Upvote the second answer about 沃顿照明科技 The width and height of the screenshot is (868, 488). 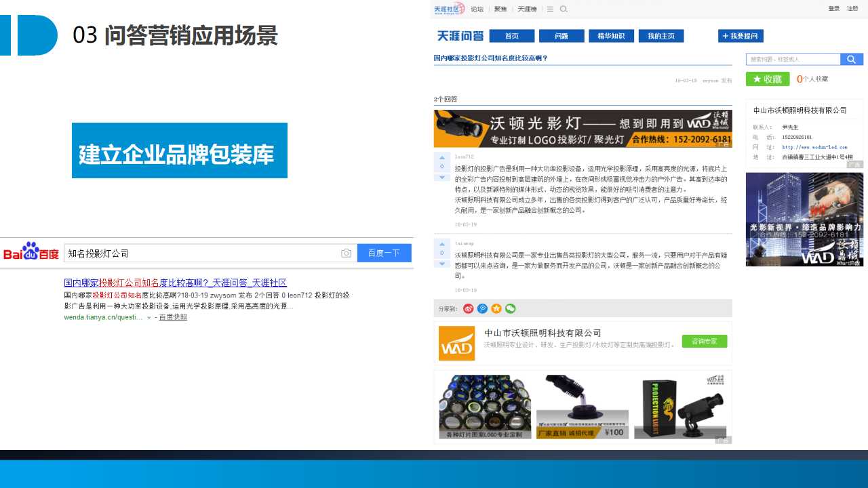(x=442, y=244)
